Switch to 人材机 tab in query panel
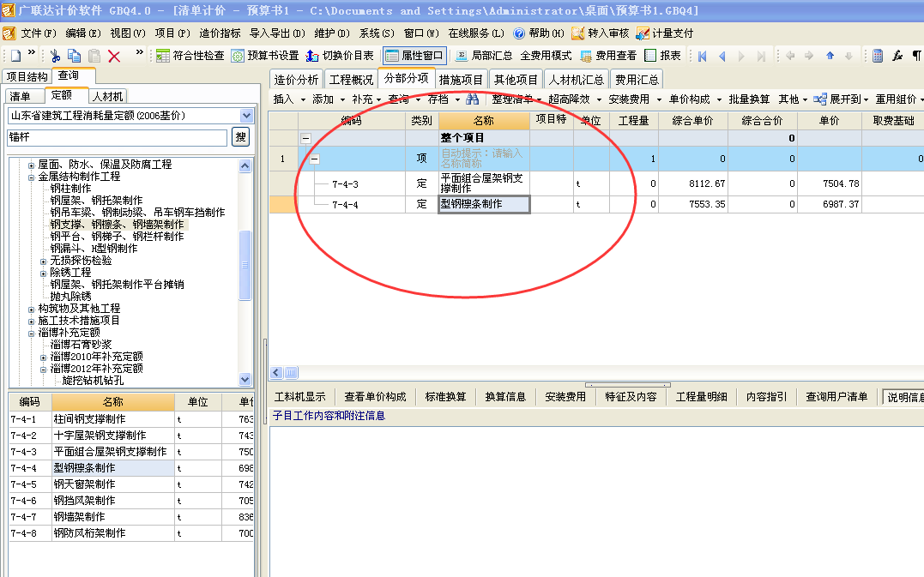Viewport: 924px width, 577px height. click(108, 96)
